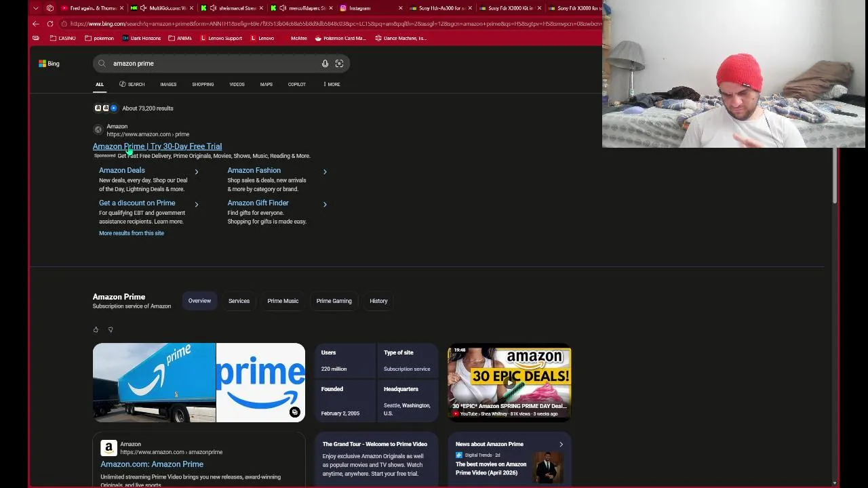868x488 pixels.
Task: Open image gallery icon on prime logo image
Action: [x=294, y=412]
